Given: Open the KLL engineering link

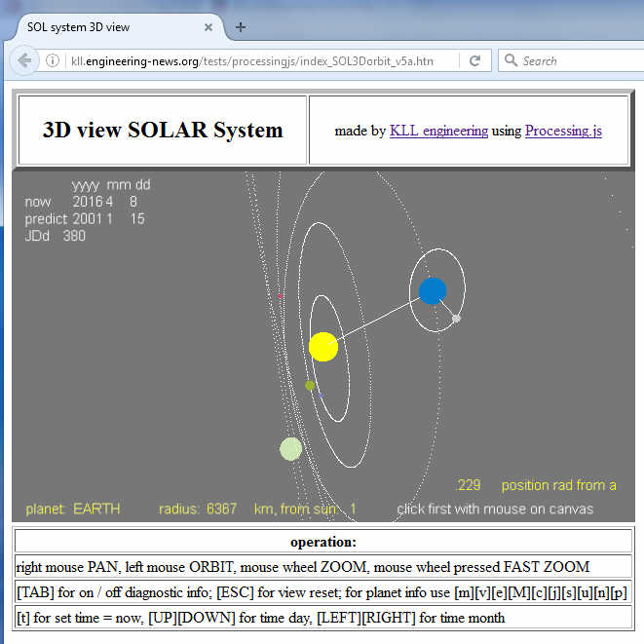Looking at the screenshot, I should tap(438, 131).
